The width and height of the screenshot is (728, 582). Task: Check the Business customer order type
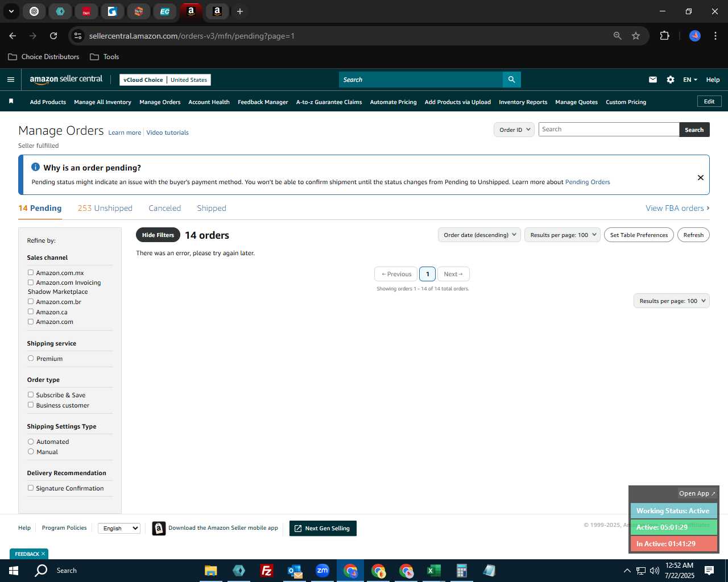pyautogui.click(x=31, y=405)
